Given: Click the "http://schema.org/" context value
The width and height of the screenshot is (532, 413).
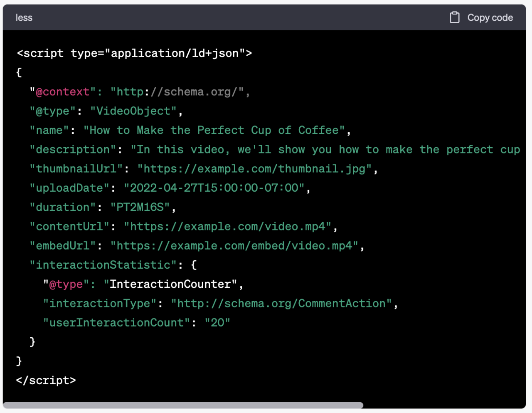Looking at the screenshot, I should (x=177, y=92).
